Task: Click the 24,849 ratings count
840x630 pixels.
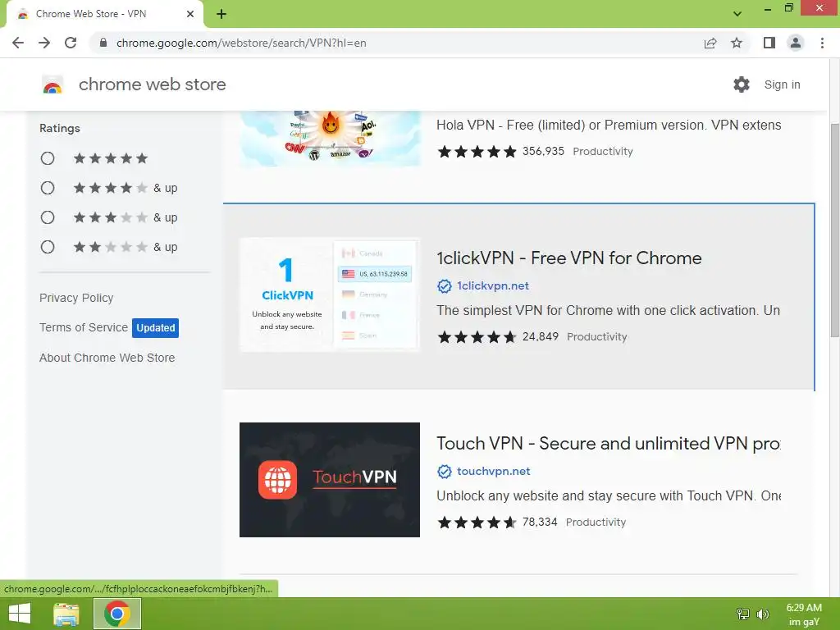Action: click(541, 337)
